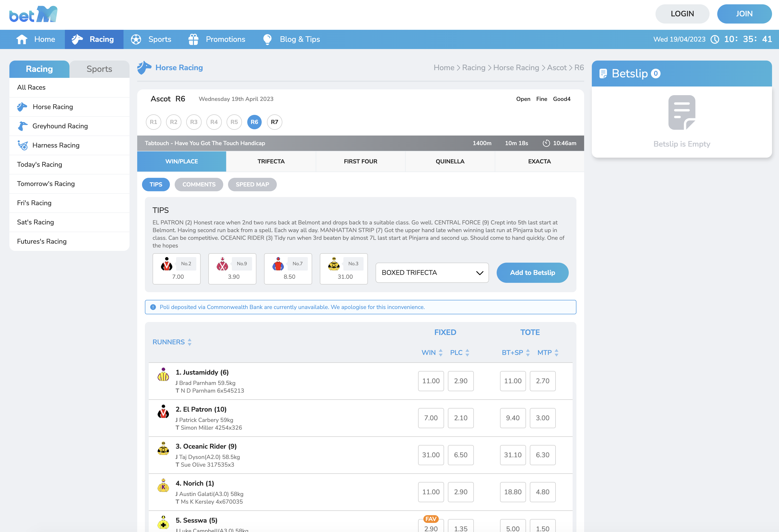Sort by RUNNERS column arrows

coord(190,342)
